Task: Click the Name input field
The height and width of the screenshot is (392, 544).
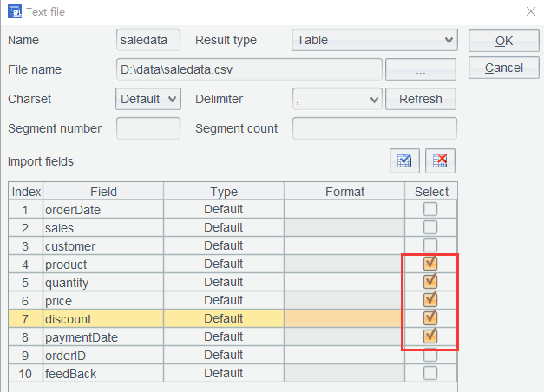Action: click(x=148, y=40)
